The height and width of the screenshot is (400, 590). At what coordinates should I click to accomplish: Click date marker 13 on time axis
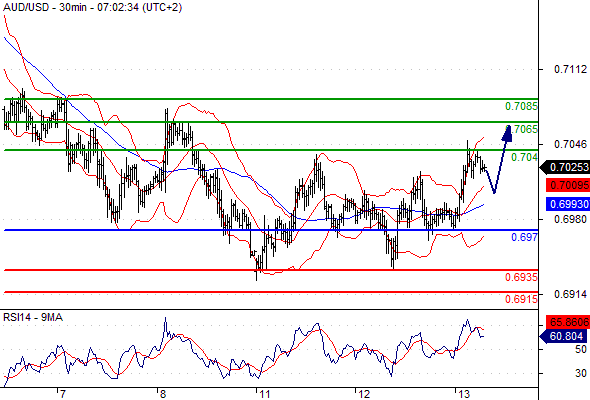[x=464, y=394]
